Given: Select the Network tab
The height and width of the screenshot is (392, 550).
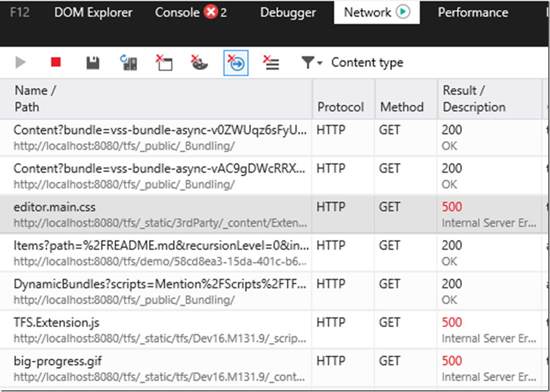Looking at the screenshot, I should click(377, 12).
